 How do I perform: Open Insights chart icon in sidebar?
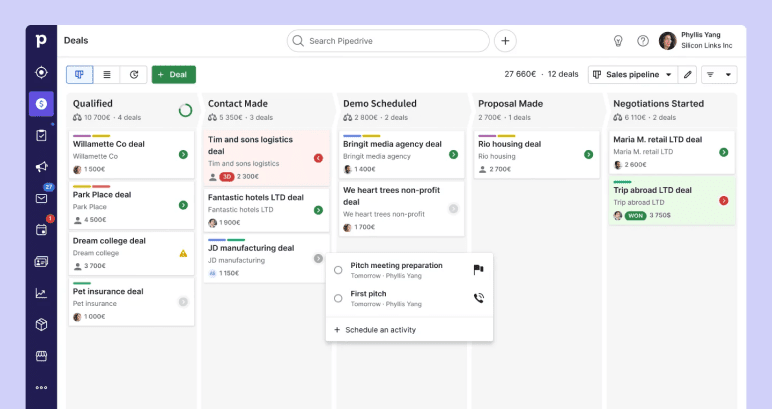click(x=41, y=293)
